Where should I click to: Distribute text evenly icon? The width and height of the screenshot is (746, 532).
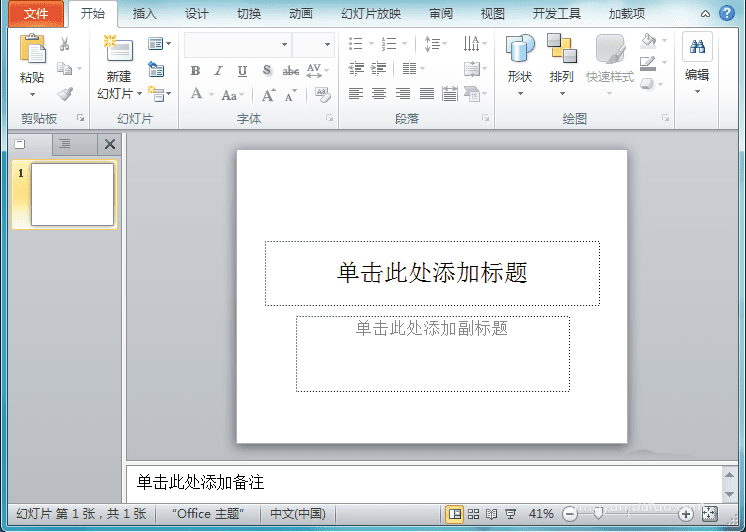click(450, 94)
